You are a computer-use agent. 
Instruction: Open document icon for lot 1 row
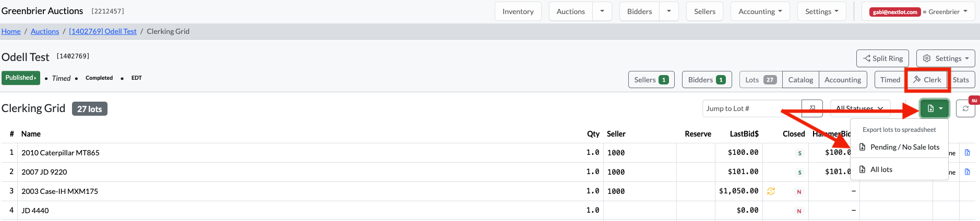click(967, 153)
